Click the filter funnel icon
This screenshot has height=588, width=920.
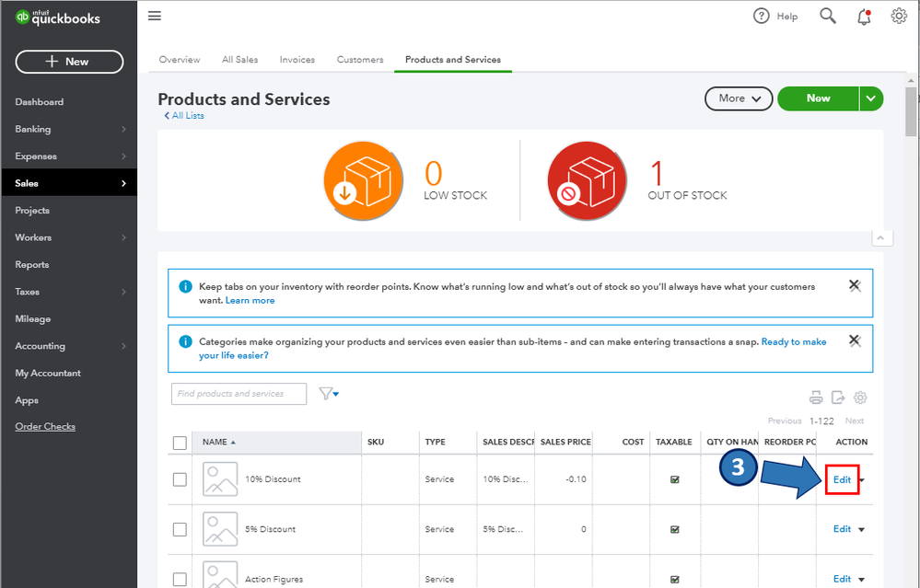pos(328,394)
